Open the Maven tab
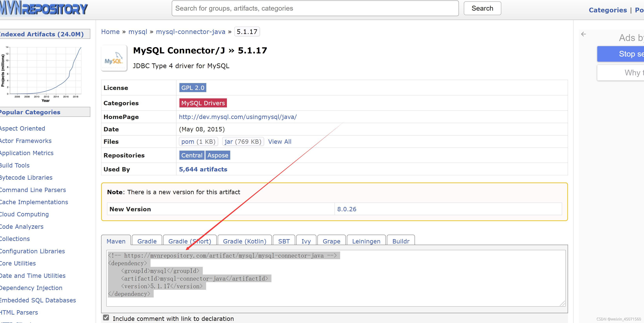Image resolution: width=644 pixels, height=323 pixels. click(116, 241)
